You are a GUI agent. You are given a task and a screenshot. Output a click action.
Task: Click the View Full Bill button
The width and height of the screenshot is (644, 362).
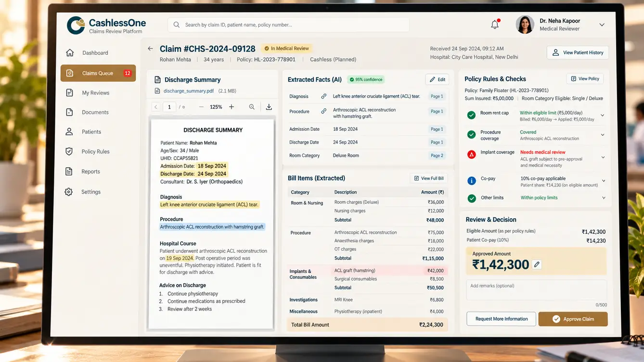[x=428, y=178]
